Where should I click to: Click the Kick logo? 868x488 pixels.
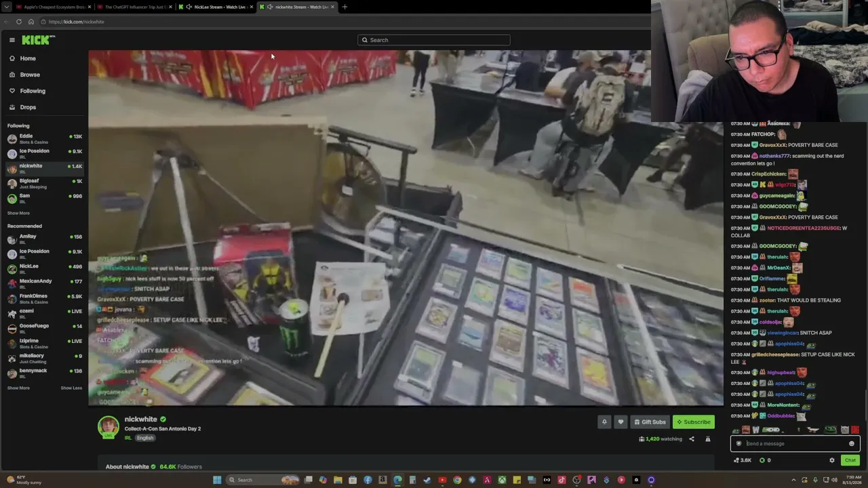[x=38, y=40]
